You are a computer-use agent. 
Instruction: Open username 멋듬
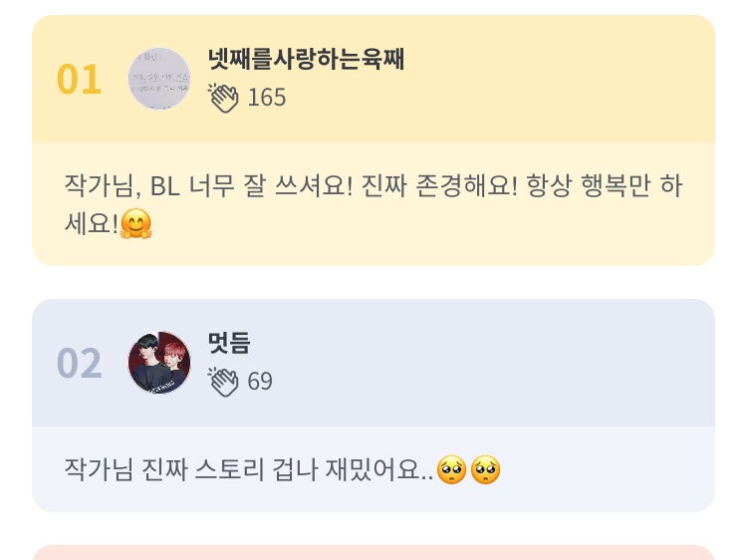click(229, 344)
